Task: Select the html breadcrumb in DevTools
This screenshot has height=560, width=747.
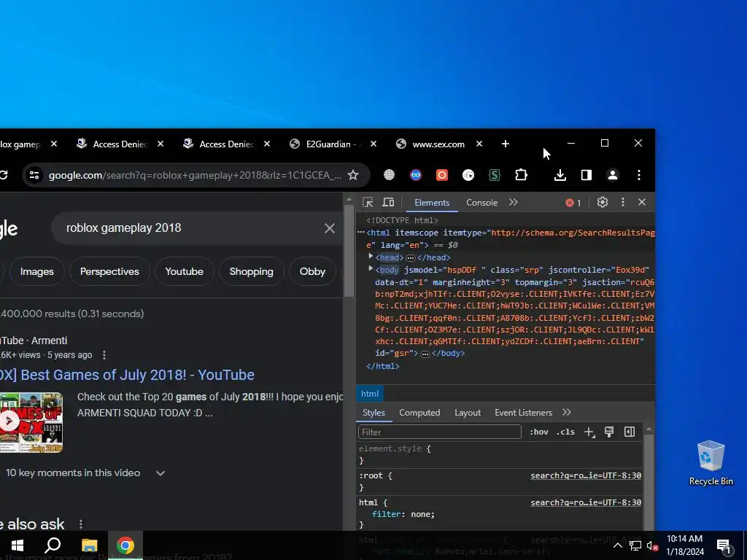Action: (370, 394)
